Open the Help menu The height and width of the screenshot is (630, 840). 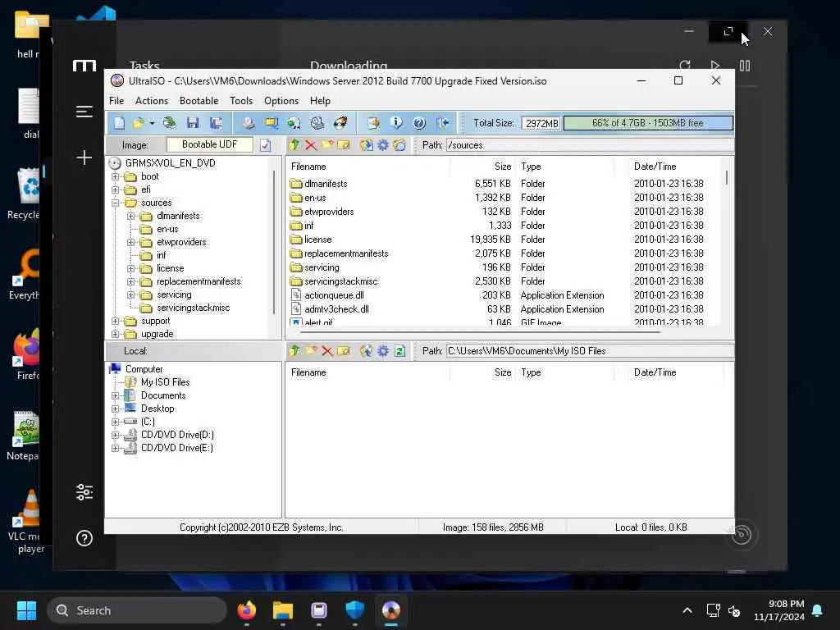[x=320, y=101]
